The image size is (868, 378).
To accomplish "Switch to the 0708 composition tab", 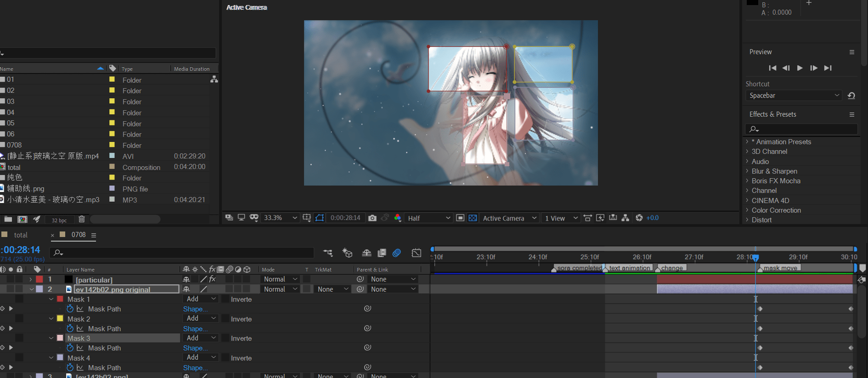I will coord(78,235).
